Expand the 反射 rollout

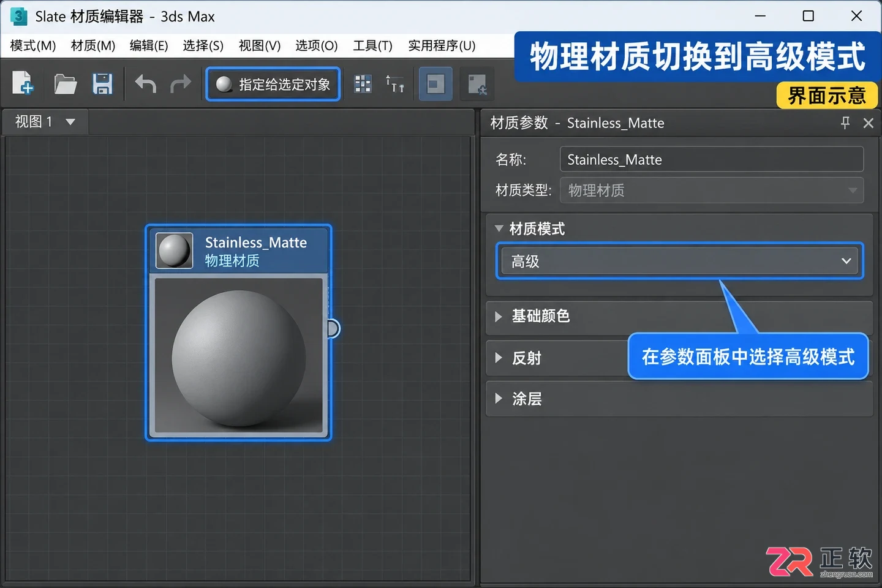499,358
